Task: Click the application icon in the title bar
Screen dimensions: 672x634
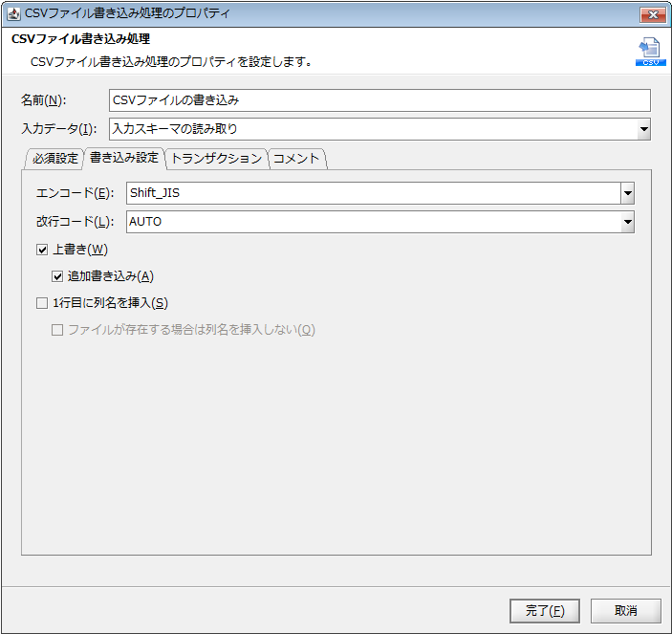Action: [x=13, y=13]
